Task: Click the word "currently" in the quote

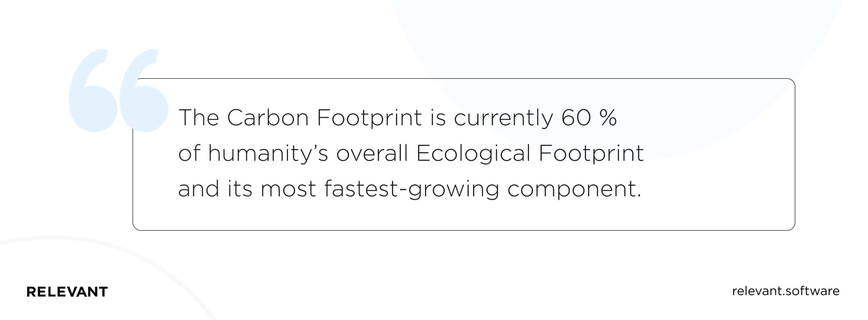Action: click(503, 118)
